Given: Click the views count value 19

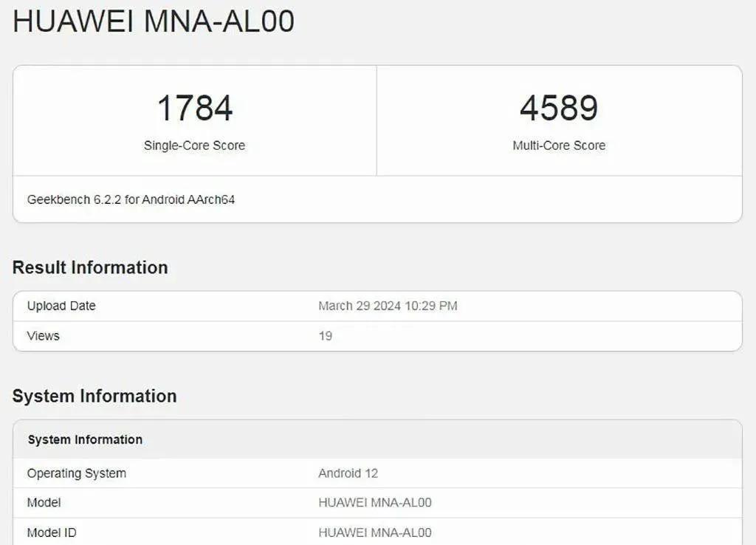Looking at the screenshot, I should tap(325, 336).
